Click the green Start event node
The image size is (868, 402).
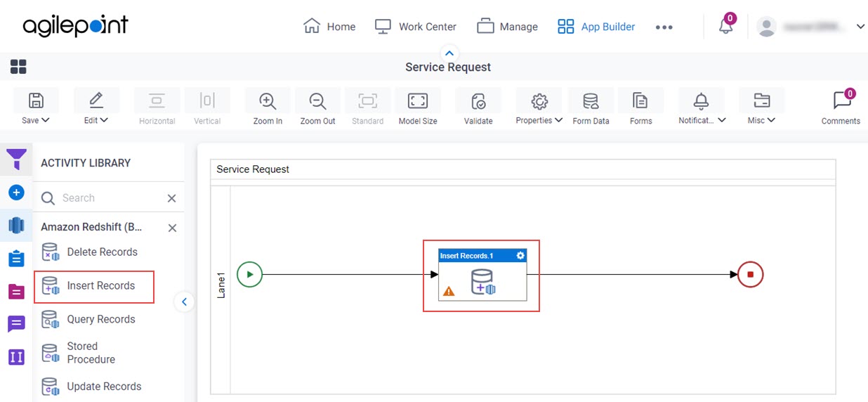point(249,274)
